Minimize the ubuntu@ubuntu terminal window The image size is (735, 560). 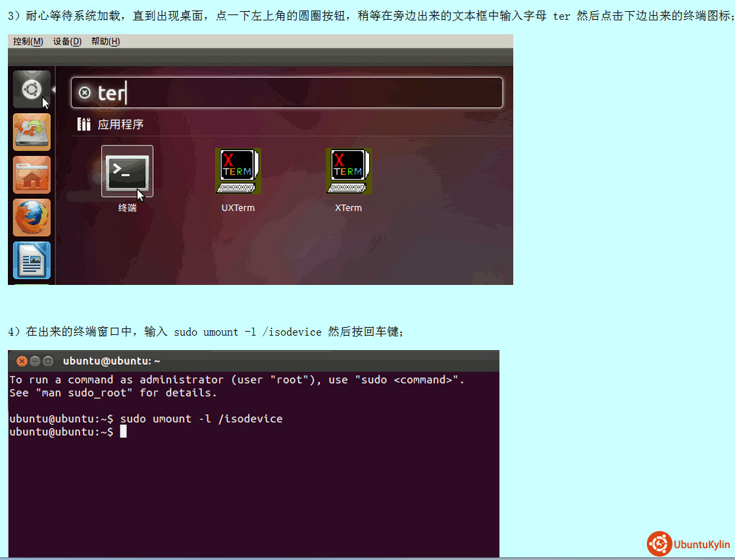pos(34,361)
